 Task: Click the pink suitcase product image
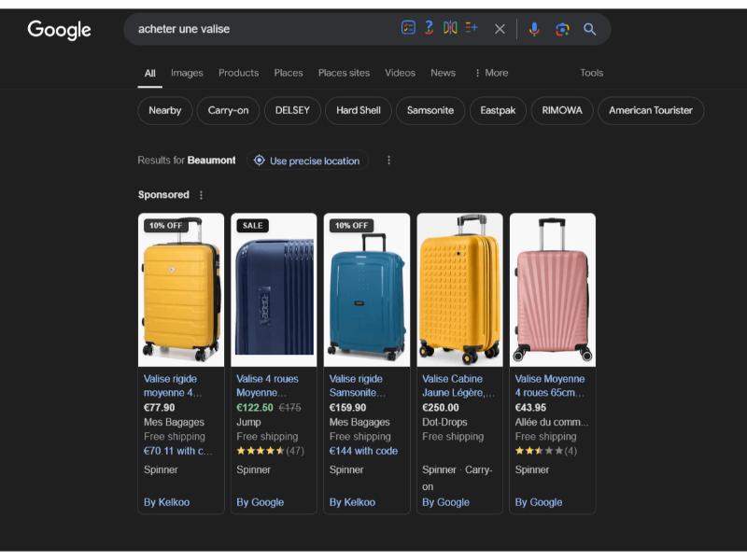pos(553,289)
